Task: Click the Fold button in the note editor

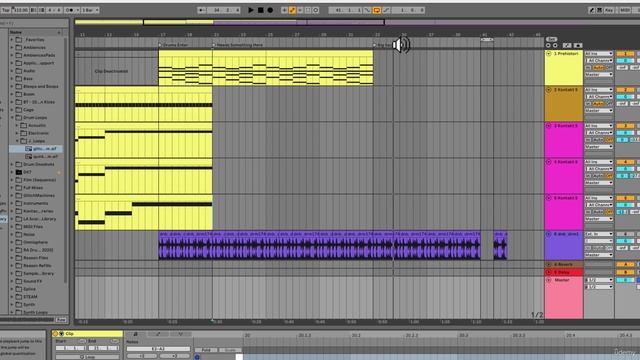Action: click(x=206, y=350)
